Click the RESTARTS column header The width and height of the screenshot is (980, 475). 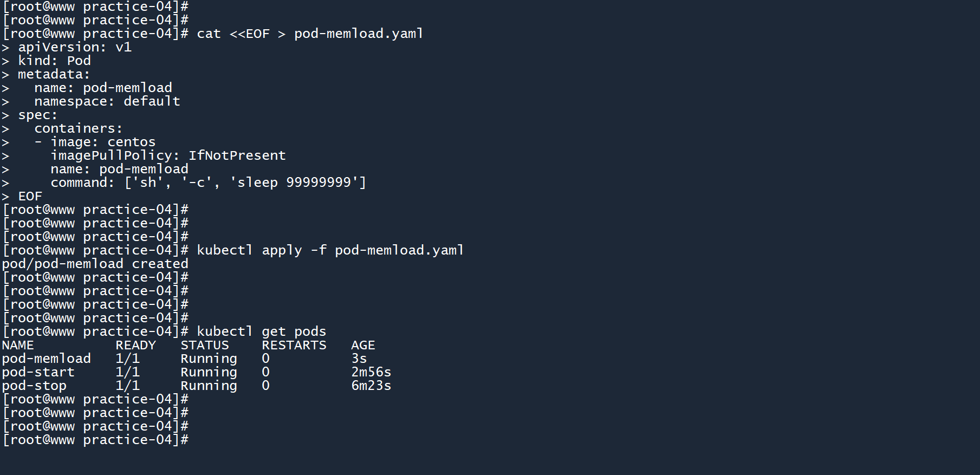pos(294,345)
